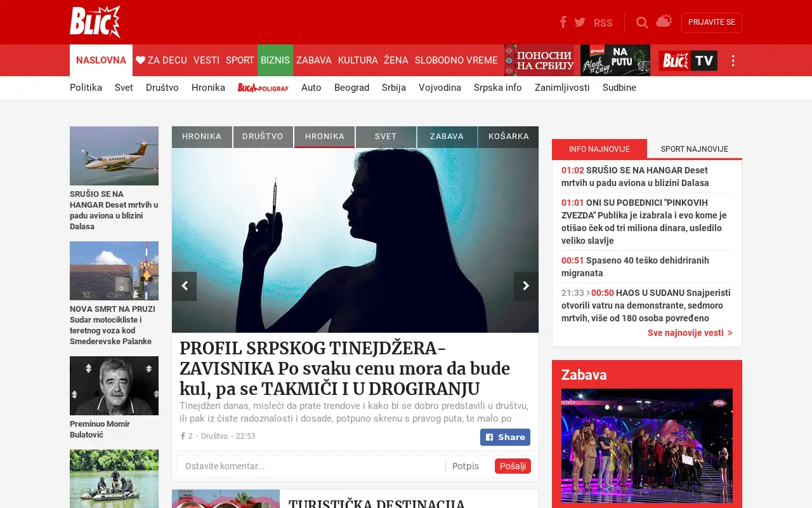Select the Naslovna menu item

pyautogui.click(x=101, y=60)
